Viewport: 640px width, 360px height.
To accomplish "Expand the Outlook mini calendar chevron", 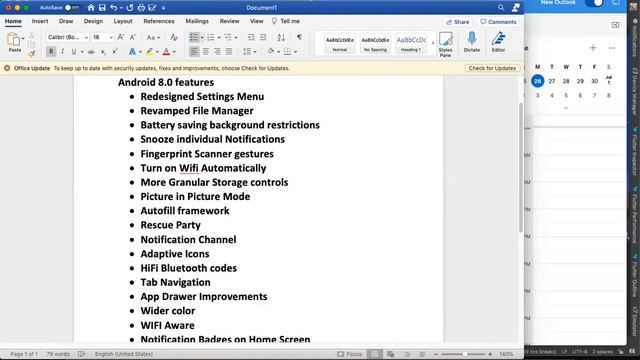I will click(566, 108).
